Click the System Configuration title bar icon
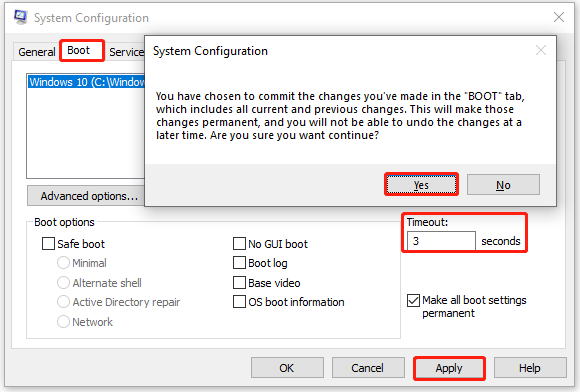Screen dimensions: 580x392 coord(21,17)
